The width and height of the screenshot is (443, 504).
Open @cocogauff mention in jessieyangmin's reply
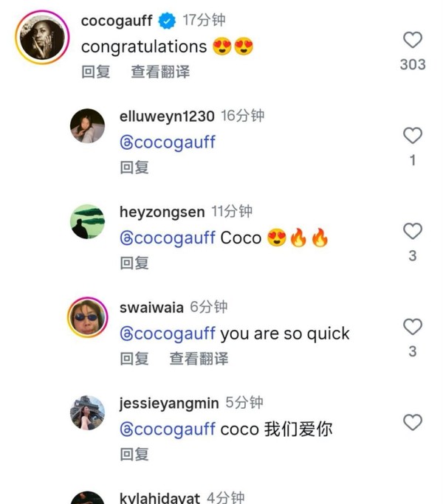point(168,429)
